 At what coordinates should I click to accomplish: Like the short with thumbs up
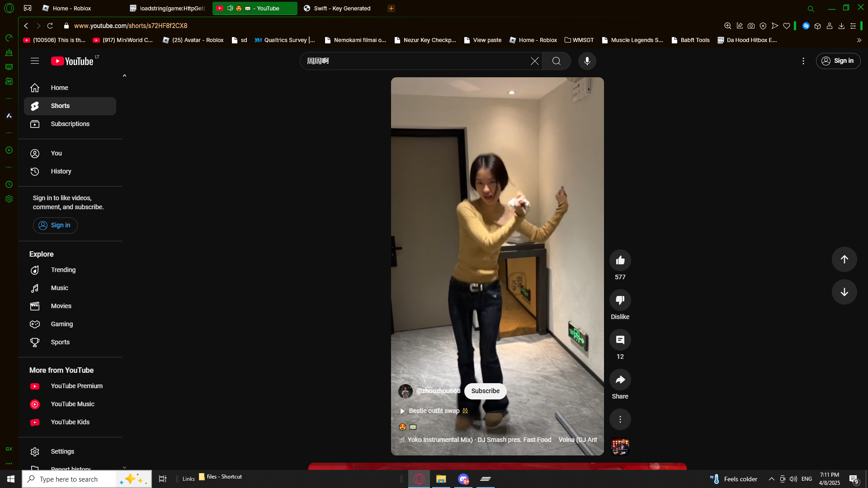(620, 260)
